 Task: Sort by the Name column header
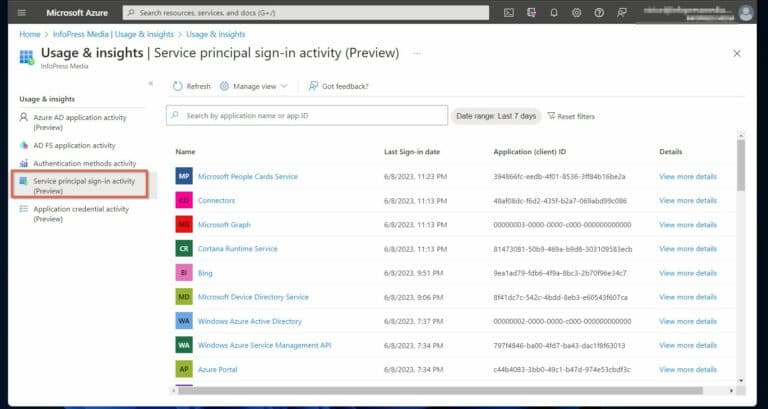(x=185, y=152)
